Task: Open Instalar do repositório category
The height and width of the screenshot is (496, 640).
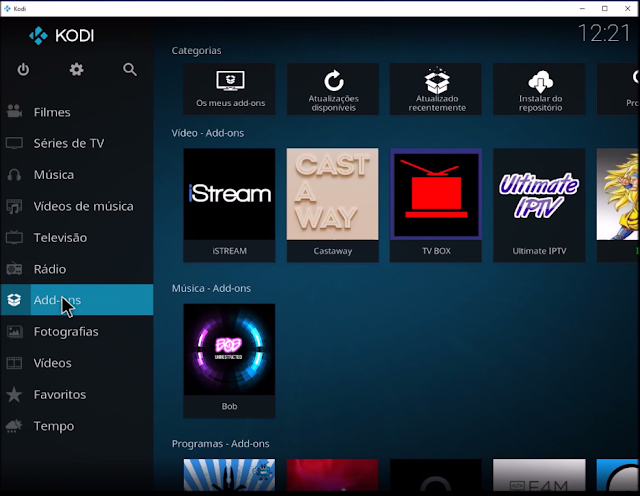Action: tap(539, 89)
